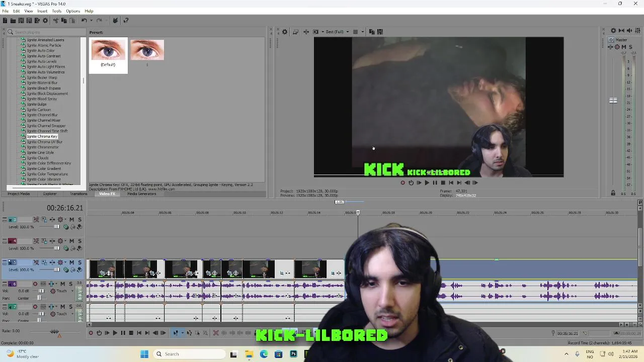Click Arm for Record on track 6
644x362 pixels.
tap(35, 284)
